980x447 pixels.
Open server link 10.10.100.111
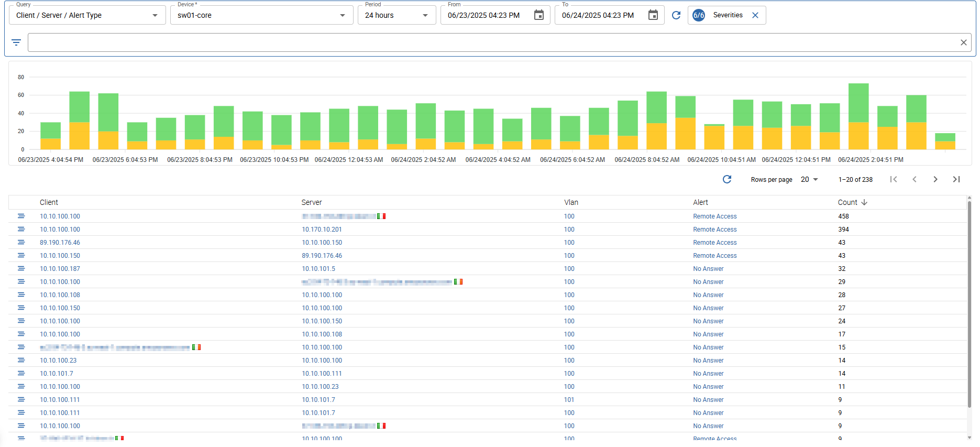coord(322,374)
